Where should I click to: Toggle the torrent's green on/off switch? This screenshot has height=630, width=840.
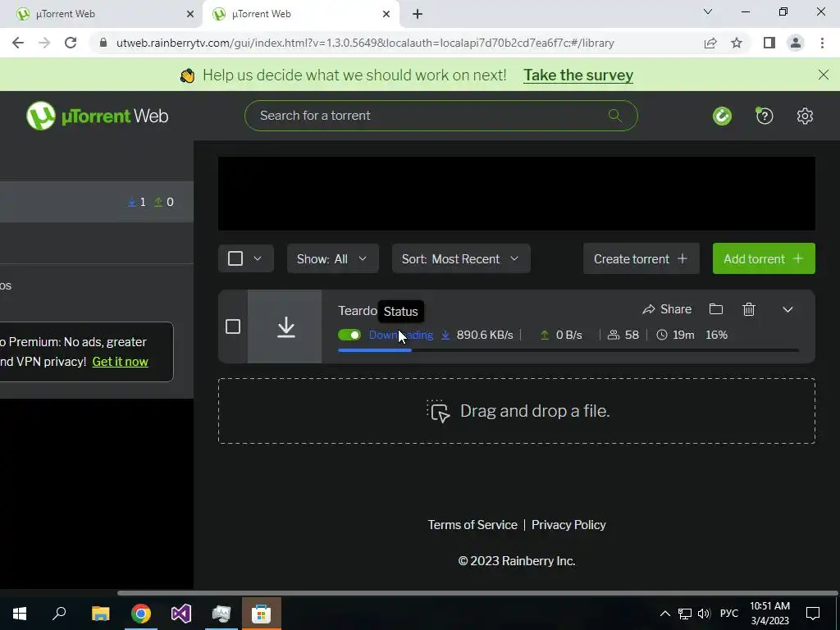tap(349, 335)
